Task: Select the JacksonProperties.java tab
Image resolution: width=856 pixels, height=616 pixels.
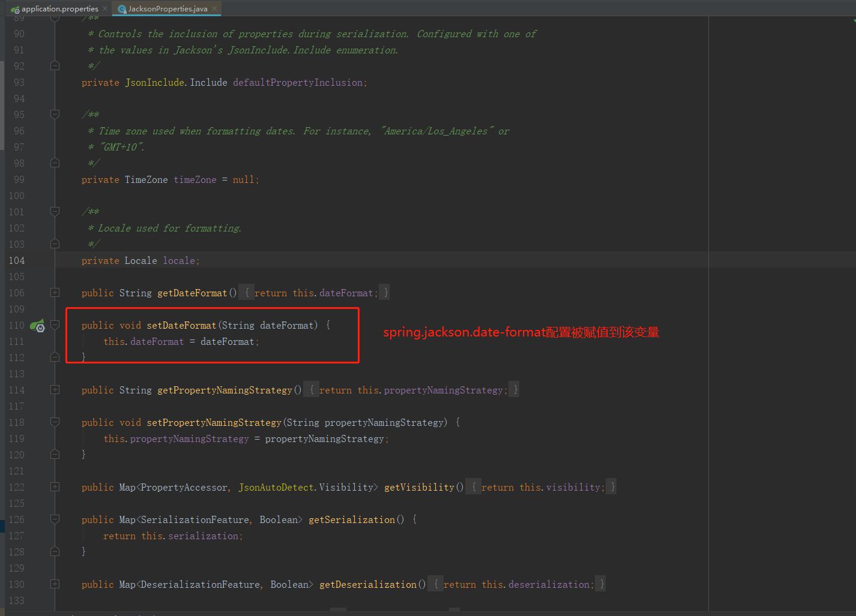Action: click(x=167, y=8)
